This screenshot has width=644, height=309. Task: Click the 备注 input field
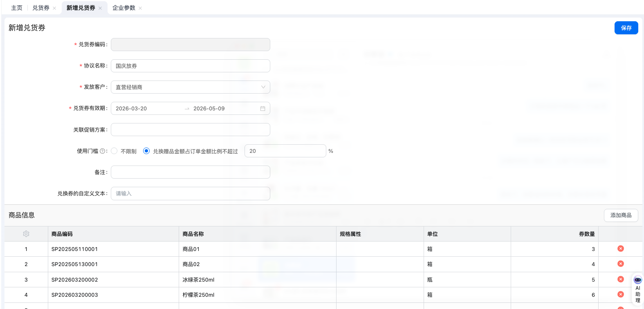point(191,172)
